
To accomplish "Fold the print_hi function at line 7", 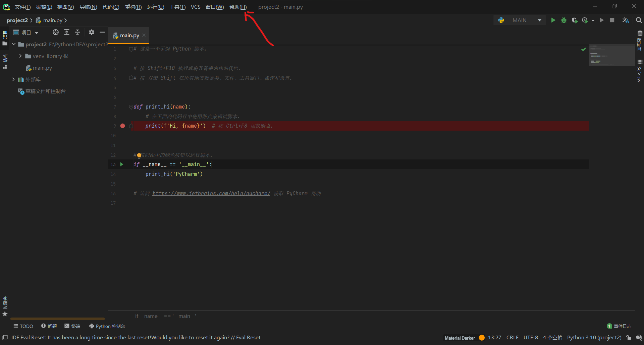I will pyautogui.click(x=131, y=107).
